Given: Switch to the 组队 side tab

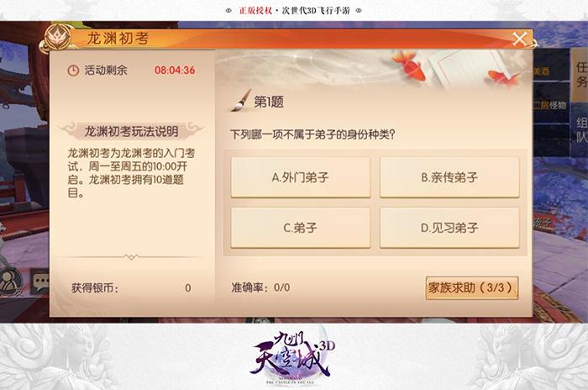Looking at the screenshot, I should pos(581,129).
